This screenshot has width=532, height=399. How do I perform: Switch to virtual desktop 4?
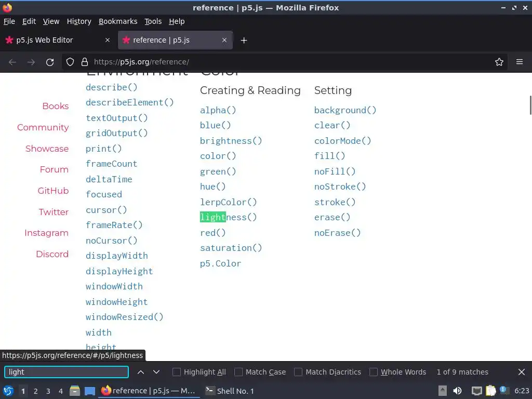61,391
